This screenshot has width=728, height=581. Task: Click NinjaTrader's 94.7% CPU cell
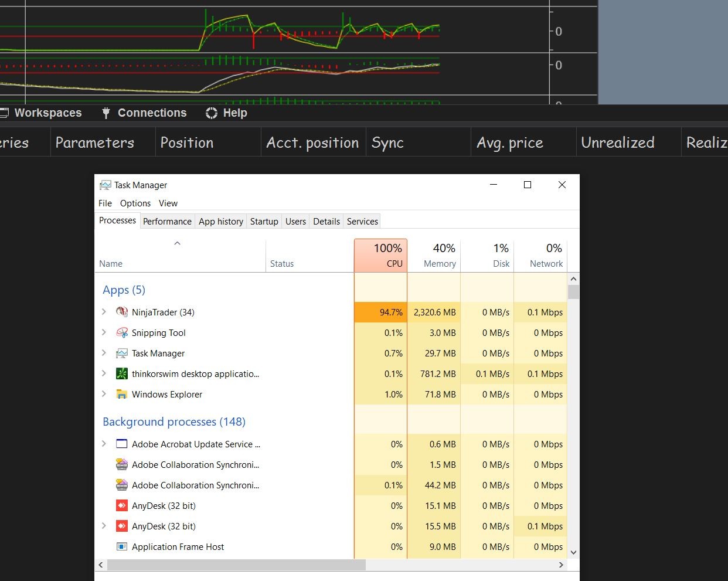[380, 312]
